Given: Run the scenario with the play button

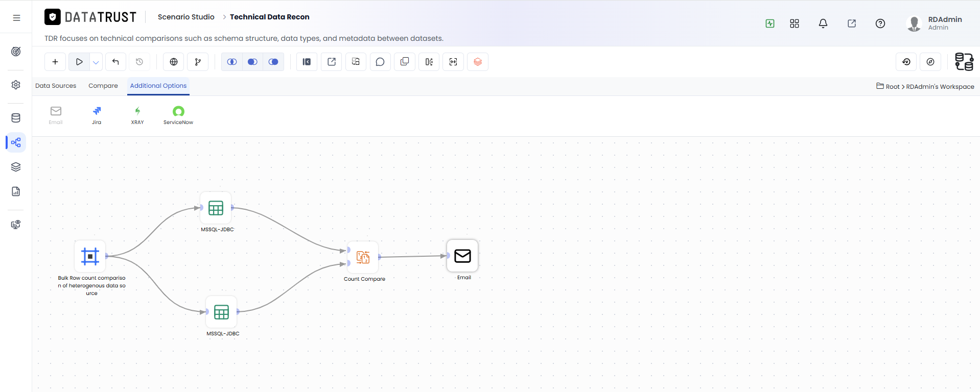Looking at the screenshot, I should tap(79, 62).
